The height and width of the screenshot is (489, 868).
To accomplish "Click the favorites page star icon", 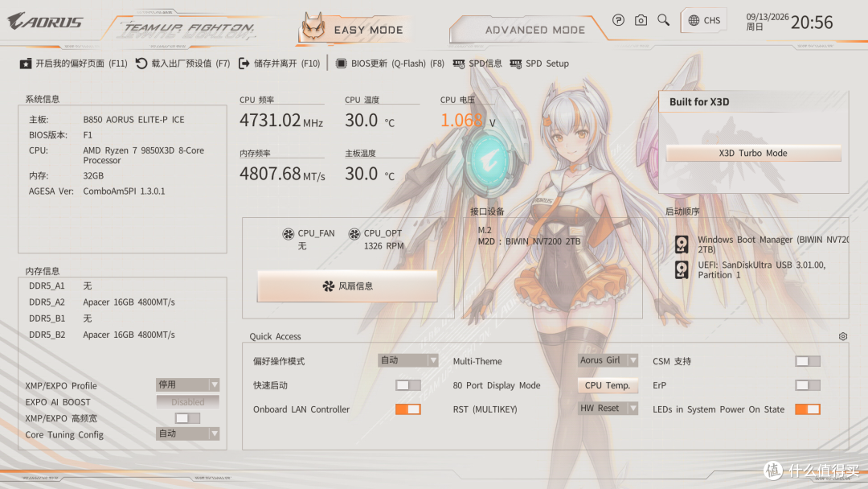I will coord(26,64).
